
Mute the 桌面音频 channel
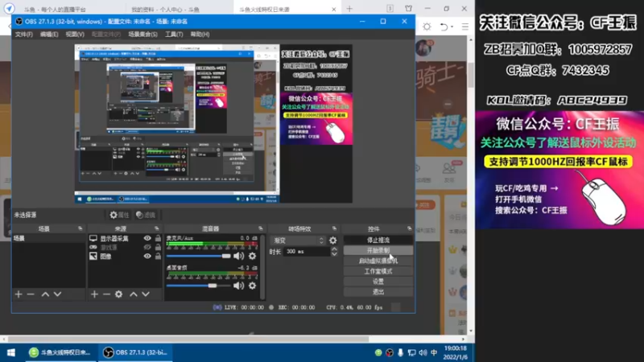(x=238, y=286)
